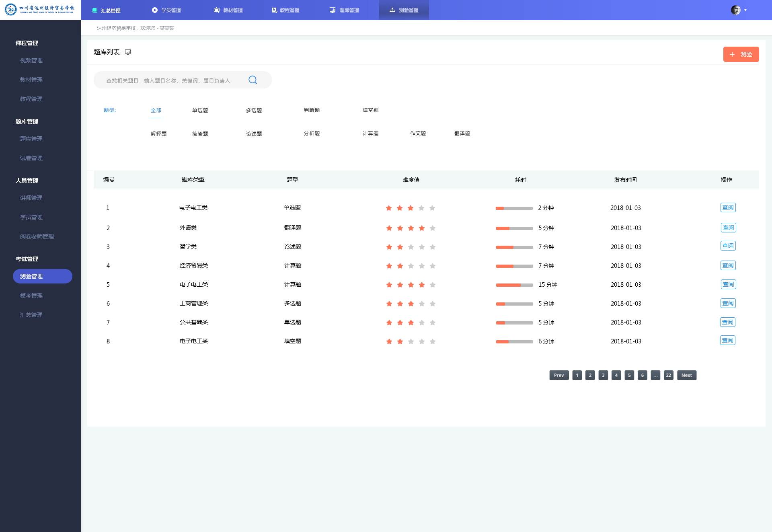Viewport: 772px width, 532px height.
Task: Click the 15 分钟 time bar in row 5
Action: coord(515,285)
